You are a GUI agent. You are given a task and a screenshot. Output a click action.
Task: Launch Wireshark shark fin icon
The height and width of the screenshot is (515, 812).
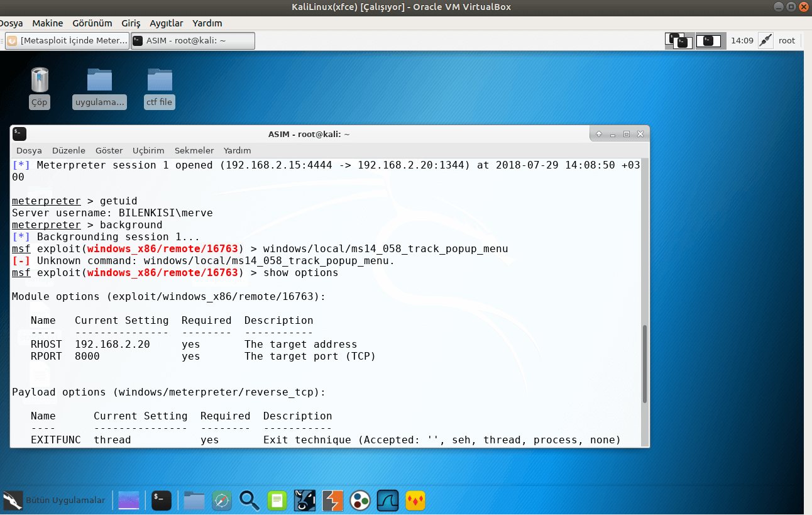click(388, 501)
